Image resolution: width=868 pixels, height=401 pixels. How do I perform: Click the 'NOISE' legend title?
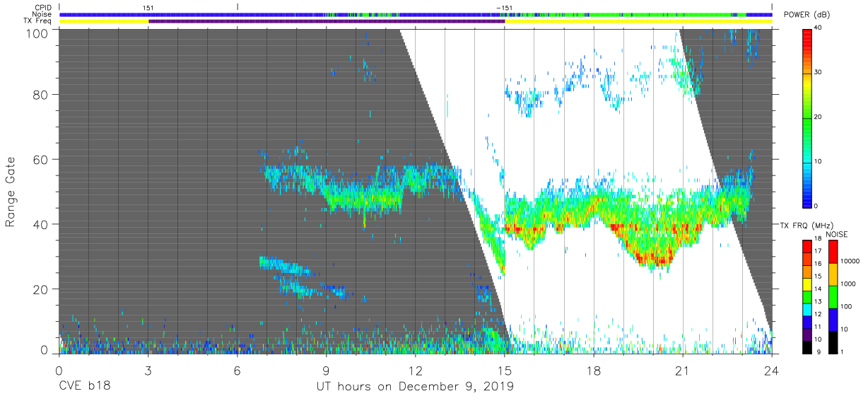838,234
